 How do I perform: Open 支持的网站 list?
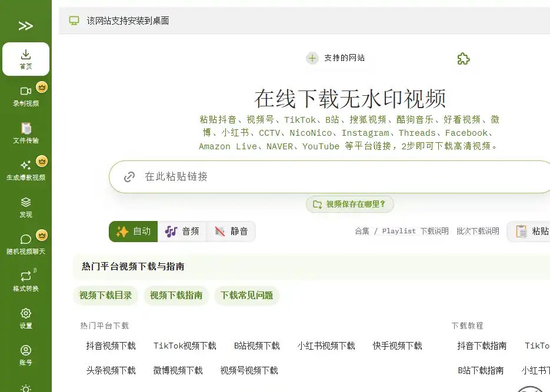[344, 58]
